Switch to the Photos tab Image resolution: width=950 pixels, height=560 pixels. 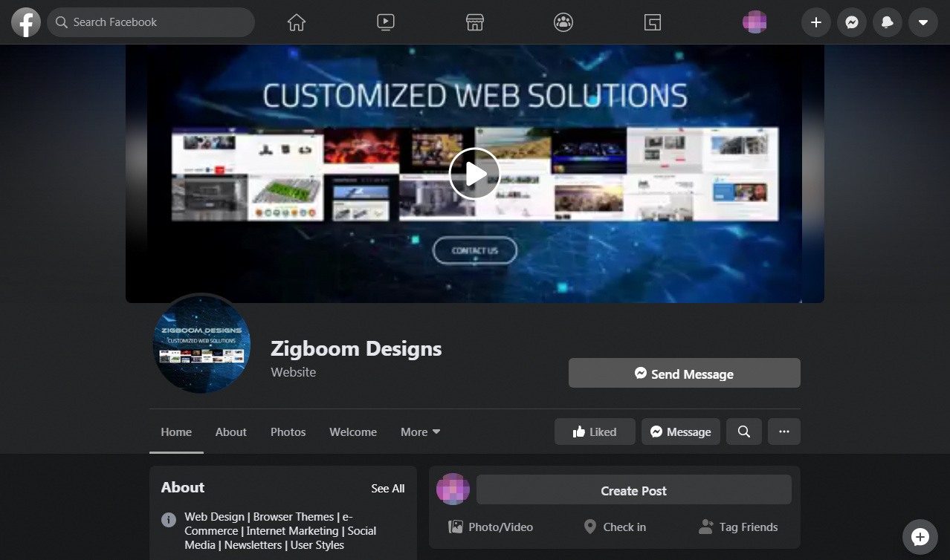pos(288,432)
